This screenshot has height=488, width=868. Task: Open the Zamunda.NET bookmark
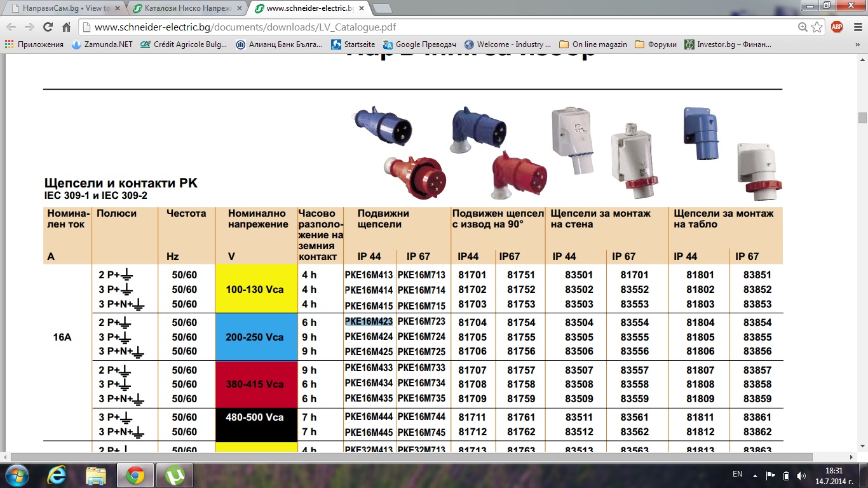[x=103, y=44]
